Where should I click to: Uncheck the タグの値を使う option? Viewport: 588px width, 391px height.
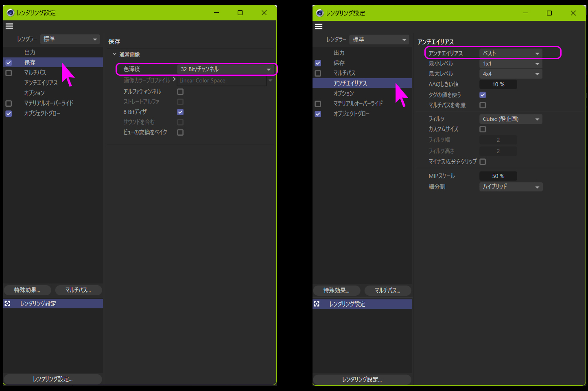[483, 95]
